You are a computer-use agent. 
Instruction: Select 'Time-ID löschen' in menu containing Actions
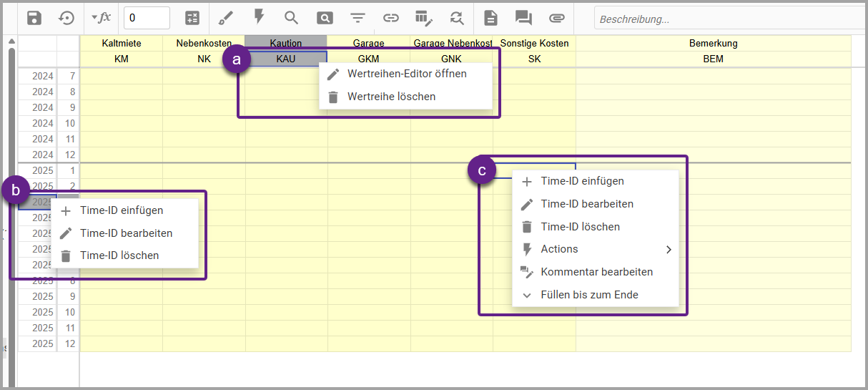(595, 227)
